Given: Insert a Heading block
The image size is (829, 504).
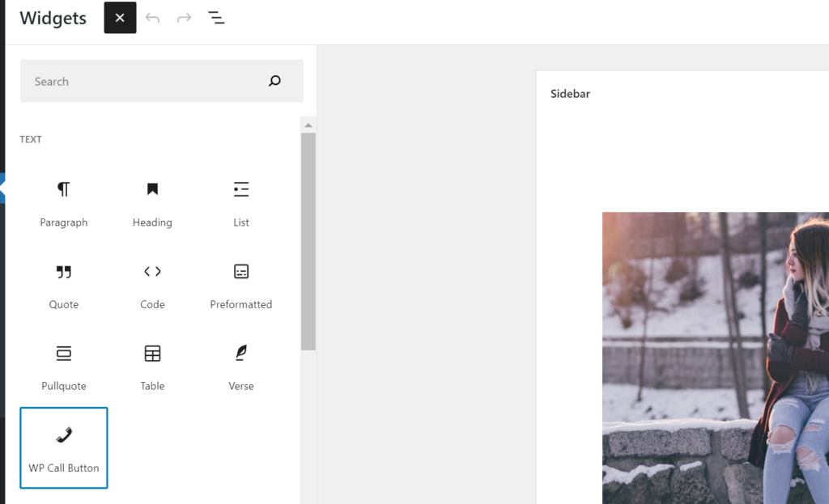Looking at the screenshot, I should [x=152, y=203].
